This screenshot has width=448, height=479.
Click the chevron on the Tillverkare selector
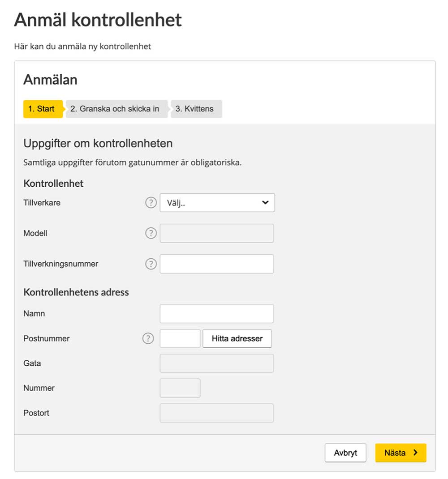266,202
